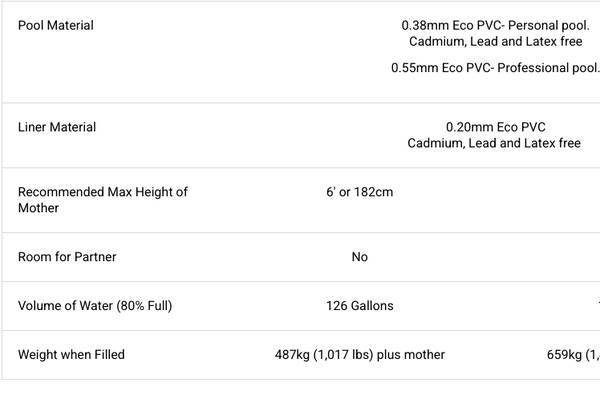Select the 0.55mm Eco PVC- Professional pool text
The image size is (600, 403).
pos(495,69)
